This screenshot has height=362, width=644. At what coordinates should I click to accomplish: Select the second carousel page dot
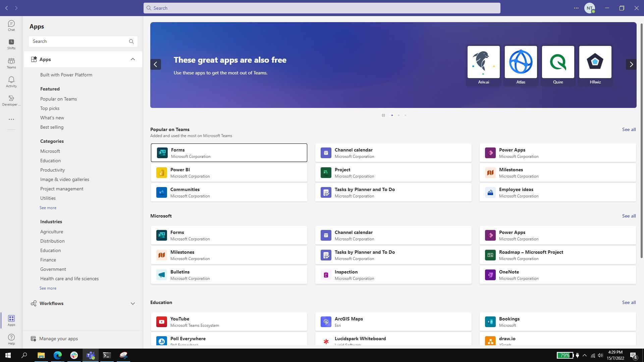tap(398, 115)
